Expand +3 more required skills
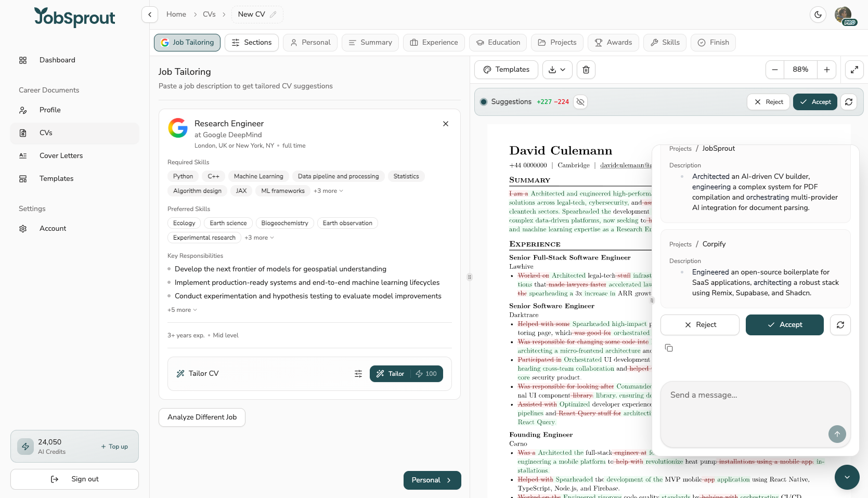Viewport: 868px width, 498px height. click(328, 191)
